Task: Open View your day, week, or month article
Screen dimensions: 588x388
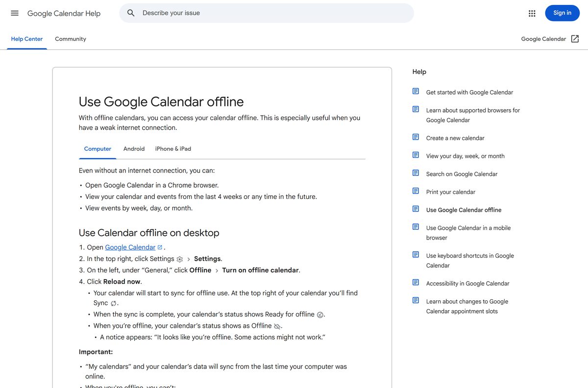Action: [x=465, y=156]
